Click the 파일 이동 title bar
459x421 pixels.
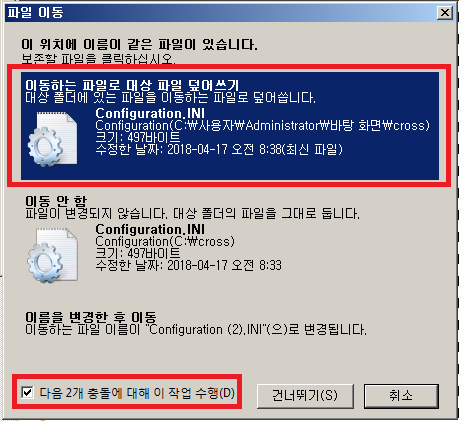click(x=220, y=13)
